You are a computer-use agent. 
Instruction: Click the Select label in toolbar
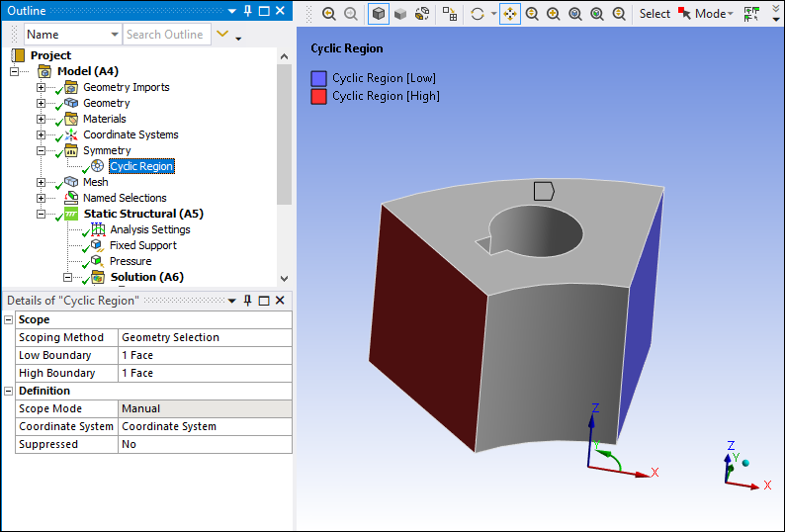point(654,14)
